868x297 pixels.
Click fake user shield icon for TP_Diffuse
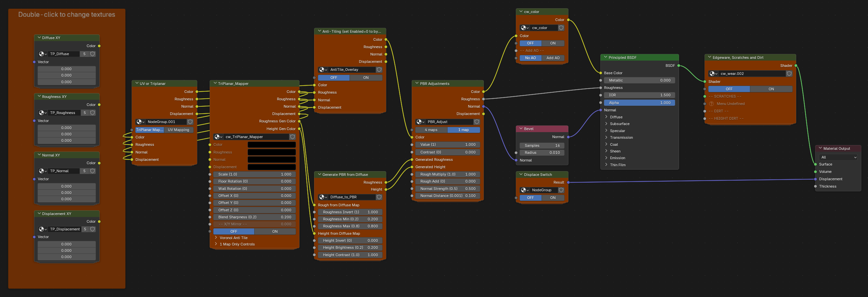[93, 54]
